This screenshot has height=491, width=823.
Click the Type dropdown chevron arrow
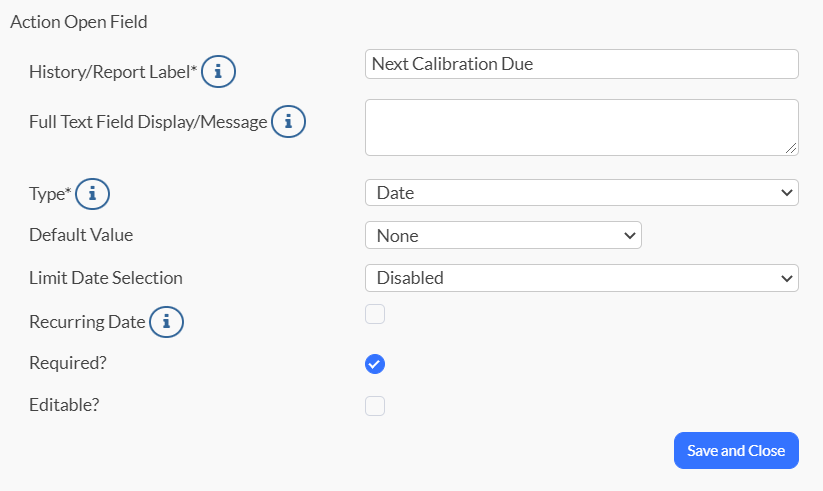coord(786,193)
